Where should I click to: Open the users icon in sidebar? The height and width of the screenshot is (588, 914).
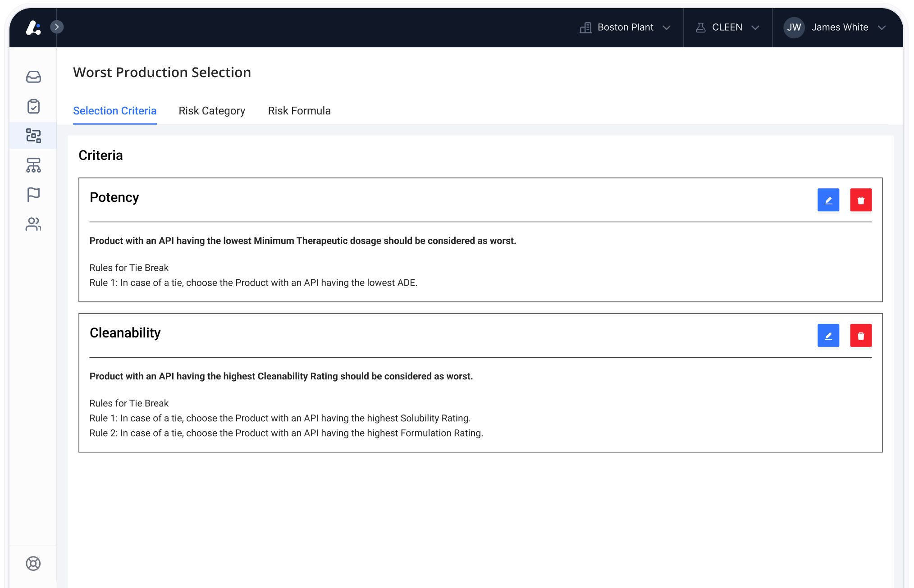click(33, 224)
